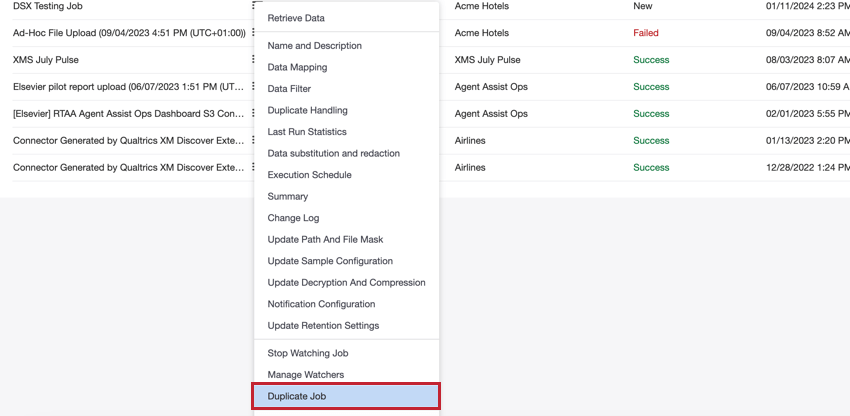Click Airlines in the 12/28/2022 row
The image size is (850, 416).
point(470,168)
